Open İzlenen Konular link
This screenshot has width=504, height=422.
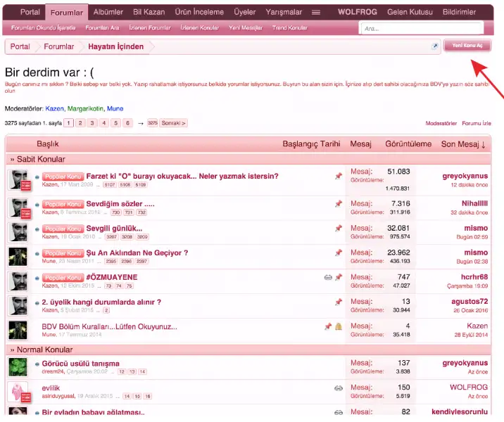pos(200,28)
